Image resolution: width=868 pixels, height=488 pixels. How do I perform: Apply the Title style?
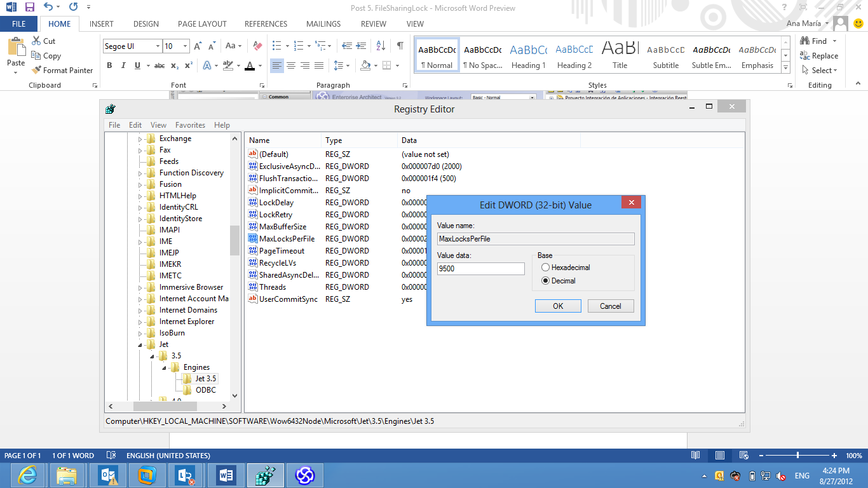click(x=620, y=55)
